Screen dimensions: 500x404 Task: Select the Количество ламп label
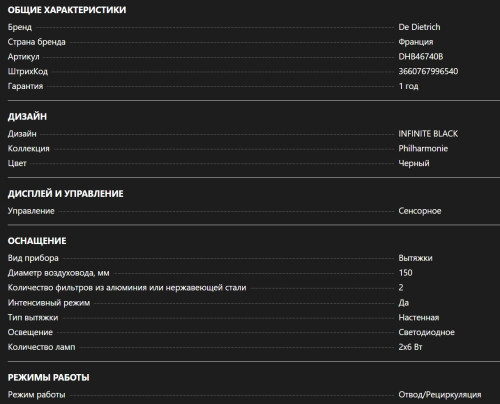pyautogui.click(x=41, y=347)
